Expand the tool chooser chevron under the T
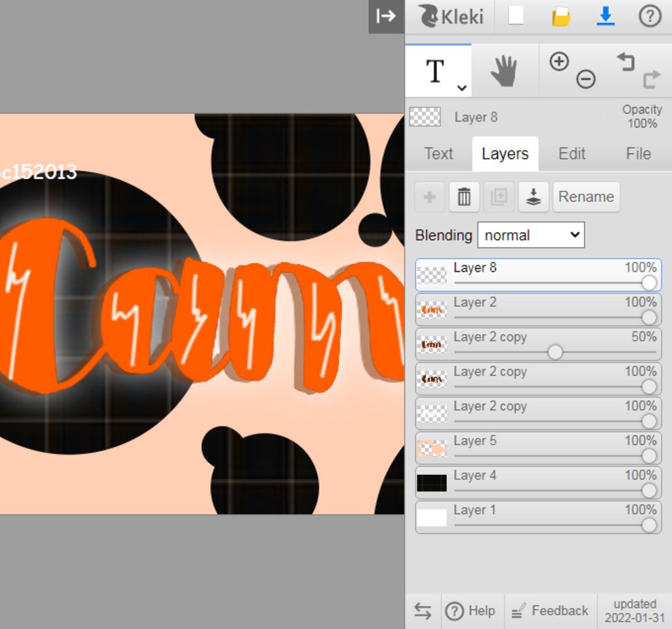Screen dimensions: 672x629 click(x=461, y=89)
